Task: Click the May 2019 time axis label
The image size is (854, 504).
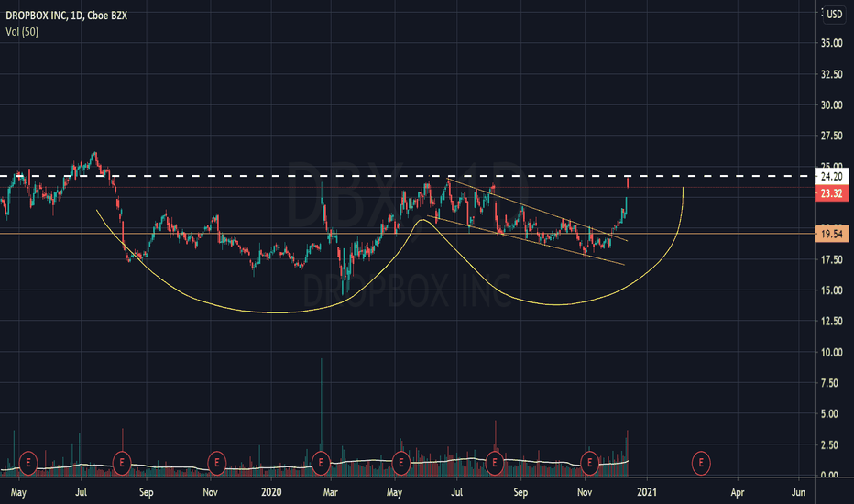Action: click(x=18, y=493)
